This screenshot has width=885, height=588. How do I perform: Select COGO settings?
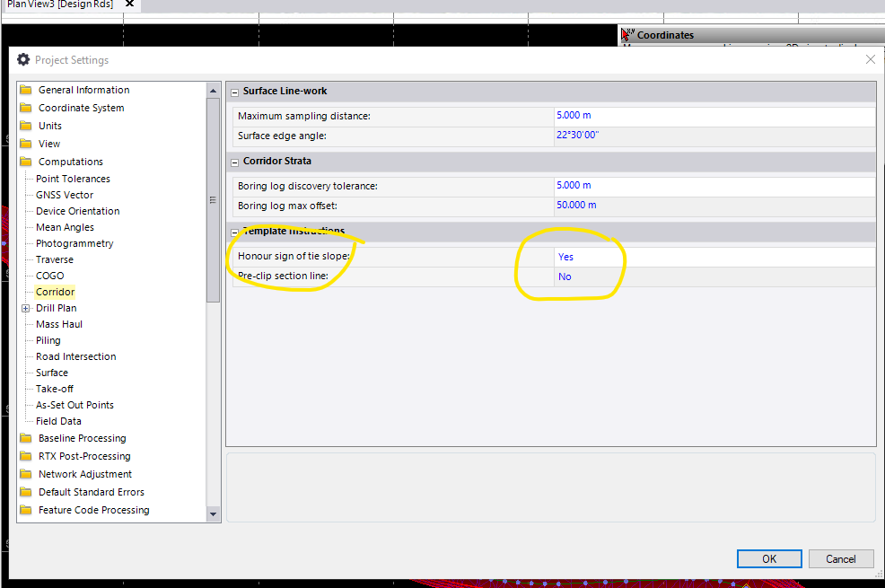pos(49,276)
